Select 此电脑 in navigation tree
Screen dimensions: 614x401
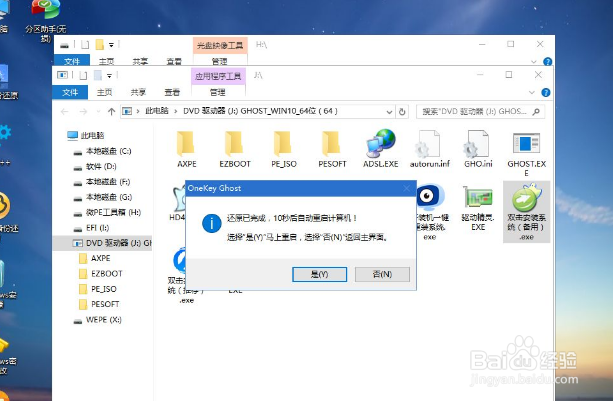point(92,135)
